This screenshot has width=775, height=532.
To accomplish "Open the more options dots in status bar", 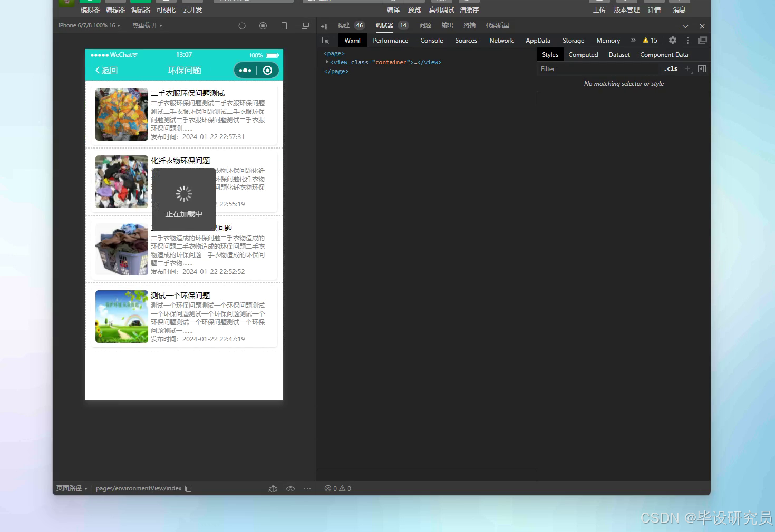I will coord(307,489).
